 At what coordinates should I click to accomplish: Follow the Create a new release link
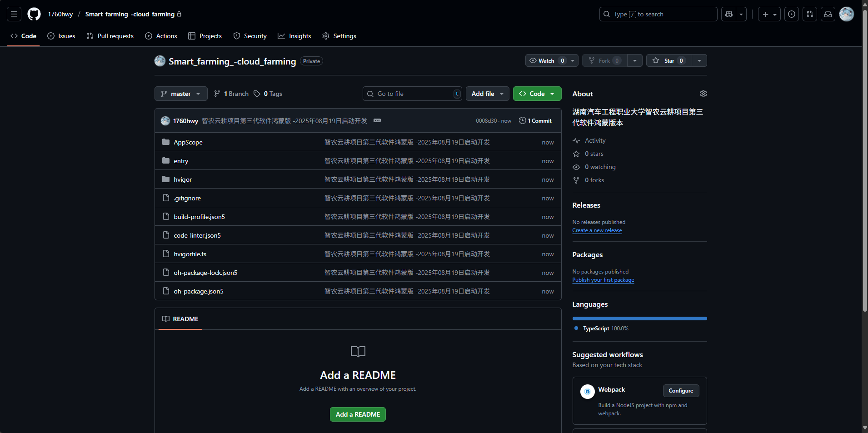[597, 230]
